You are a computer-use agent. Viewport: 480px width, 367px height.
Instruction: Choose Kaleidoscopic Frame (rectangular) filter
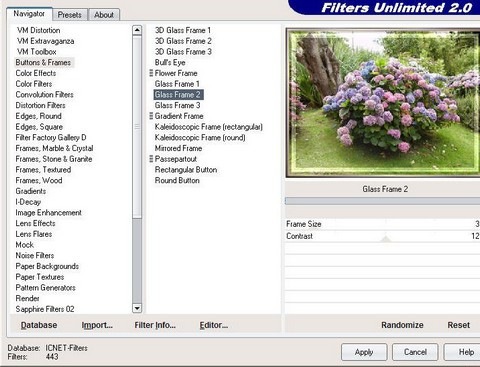click(x=209, y=127)
